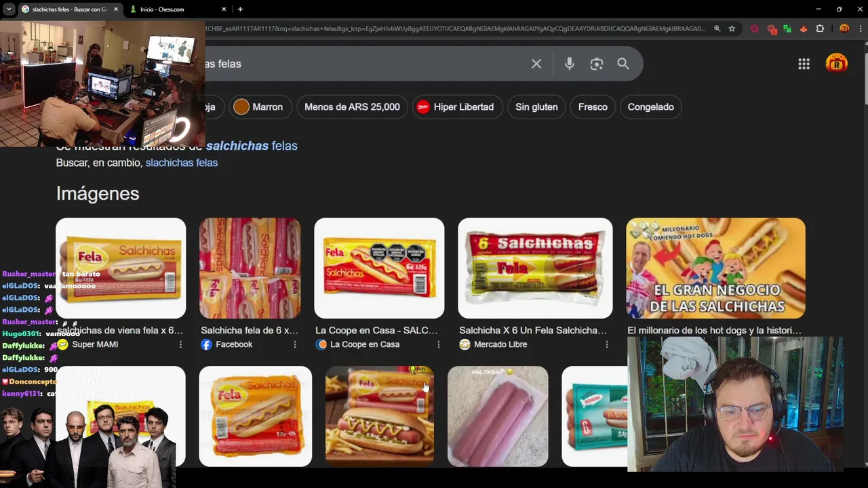868x488 pixels.
Task: Click the Mercado Libre source label
Action: tap(500, 344)
